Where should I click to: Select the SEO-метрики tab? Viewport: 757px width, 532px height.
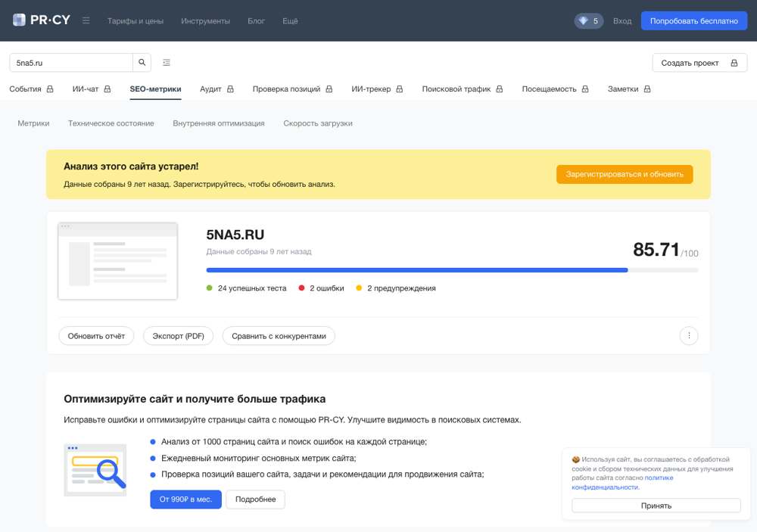(155, 89)
